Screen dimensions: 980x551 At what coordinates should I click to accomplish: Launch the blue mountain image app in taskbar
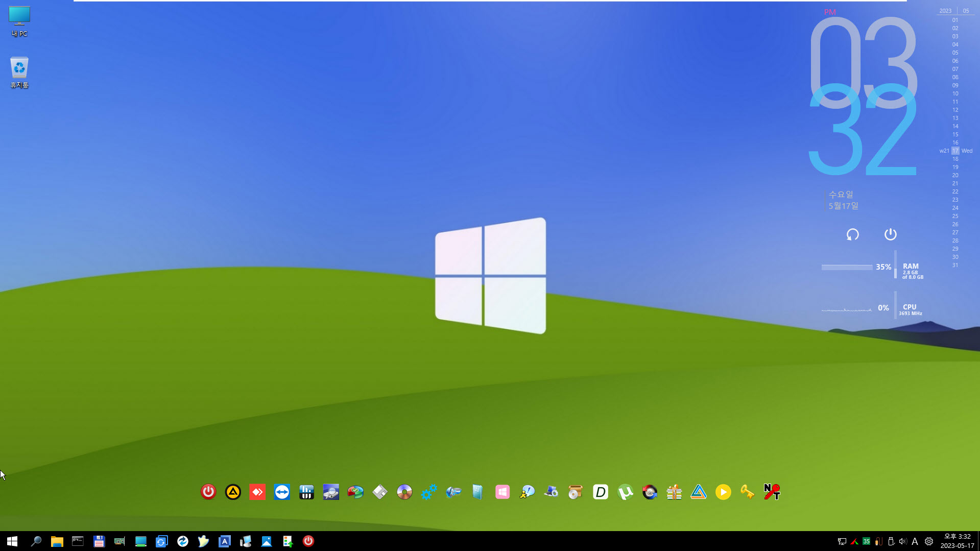pos(266,541)
